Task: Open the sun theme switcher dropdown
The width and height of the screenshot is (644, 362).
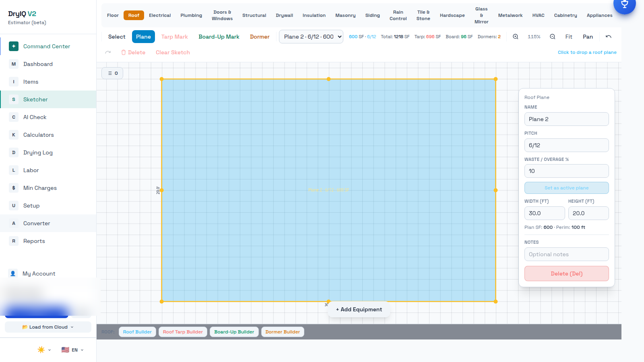Action: (x=44, y=350)
